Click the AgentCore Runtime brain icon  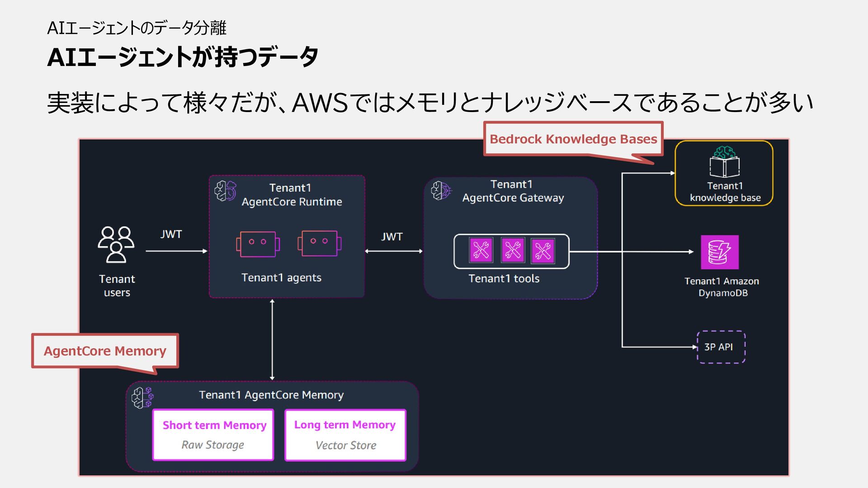225,191
